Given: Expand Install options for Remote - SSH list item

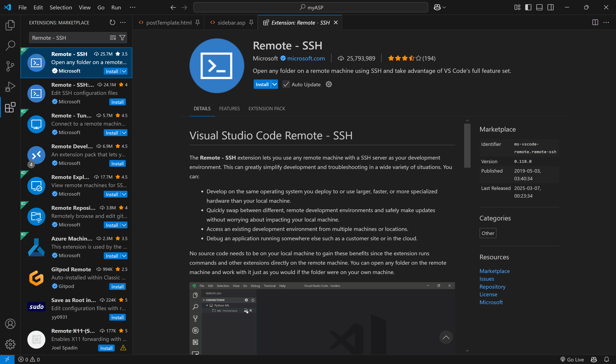Looking at the screenshot, I should coord(124,71).
